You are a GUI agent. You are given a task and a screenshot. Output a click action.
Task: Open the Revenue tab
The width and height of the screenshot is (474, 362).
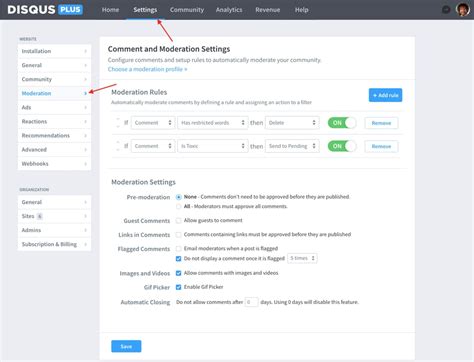(x=268, y=10)
